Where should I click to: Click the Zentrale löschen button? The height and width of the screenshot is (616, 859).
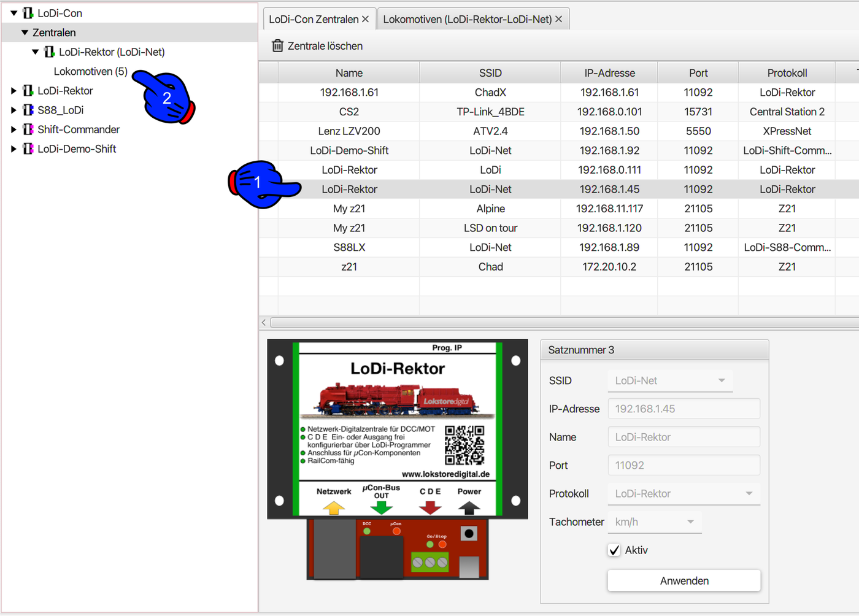click(x=317, y=46)
